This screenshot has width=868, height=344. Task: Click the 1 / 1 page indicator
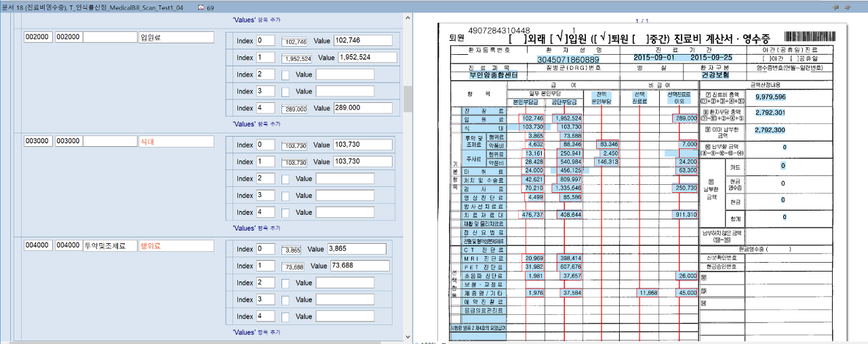point(641,22)
